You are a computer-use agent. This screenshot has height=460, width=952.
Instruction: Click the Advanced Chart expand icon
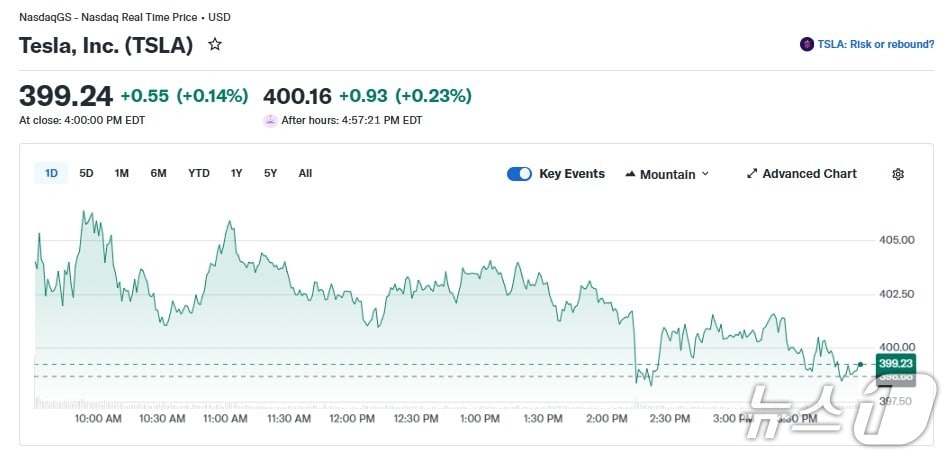pos(752,174)
